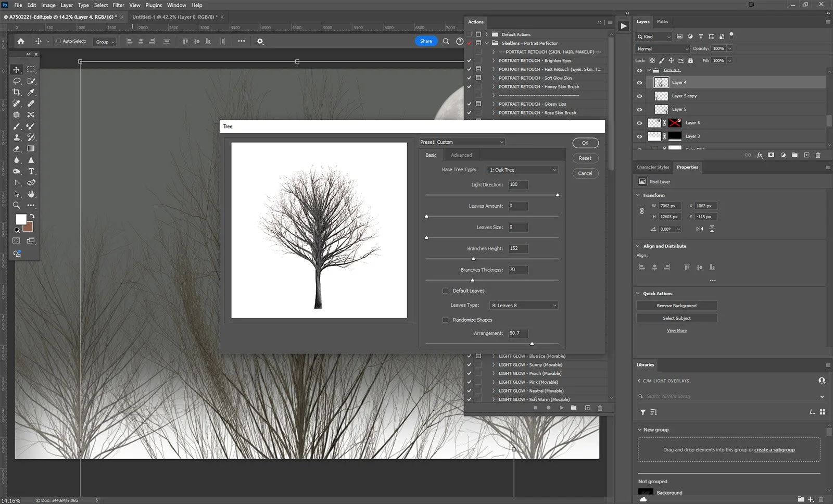Click the Remove Background button
The width and height of the screenshot is (833, 504).
[x=676, y=306]
